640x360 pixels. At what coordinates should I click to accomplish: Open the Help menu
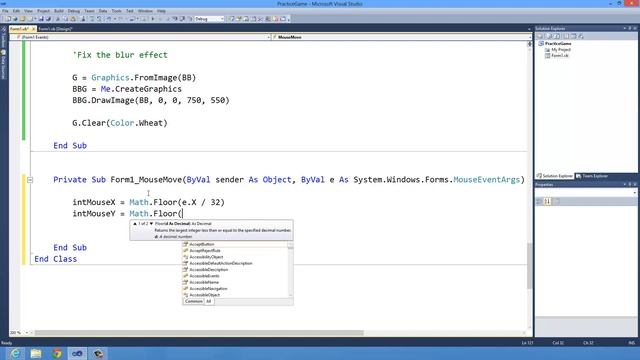[161, 11]
